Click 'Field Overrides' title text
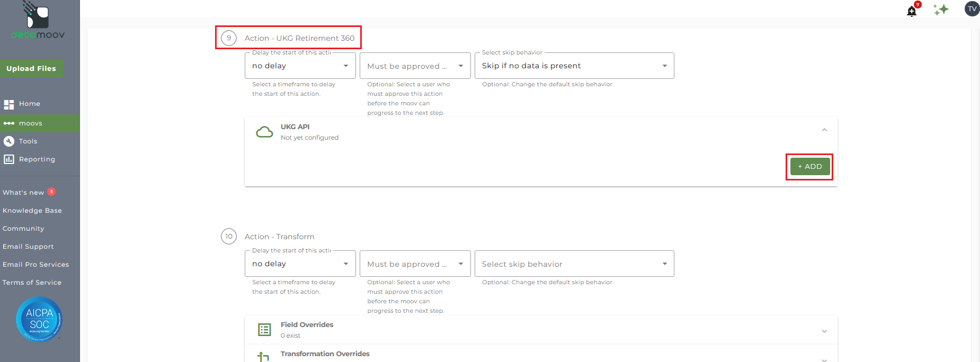Image resolution: width=980 pixels, height=362 pixels. (x=307, y=325)
